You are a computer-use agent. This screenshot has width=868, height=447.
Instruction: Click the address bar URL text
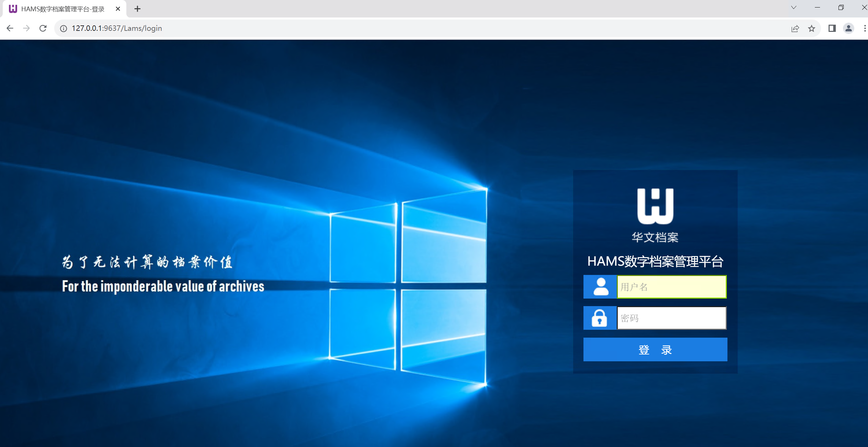(117, 28)
